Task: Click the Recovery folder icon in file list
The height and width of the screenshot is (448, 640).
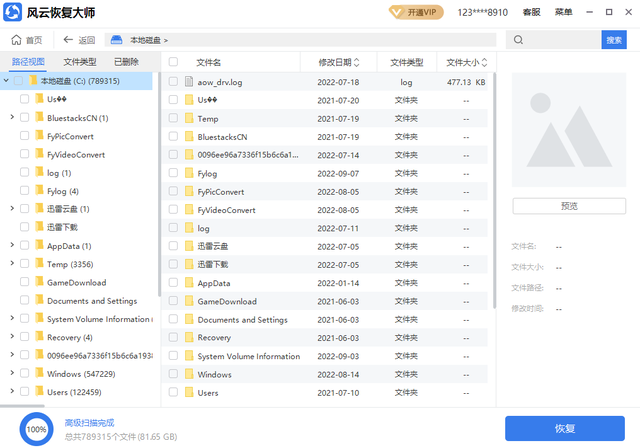Action: point(189,337)
